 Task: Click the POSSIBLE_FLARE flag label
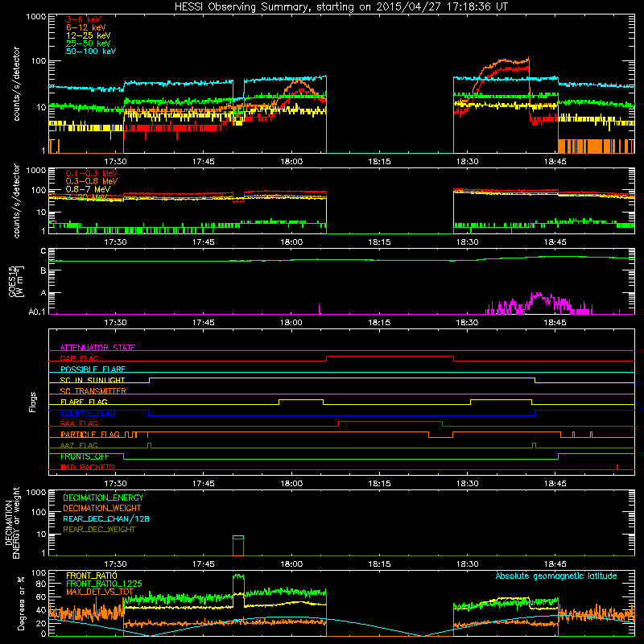93,369
